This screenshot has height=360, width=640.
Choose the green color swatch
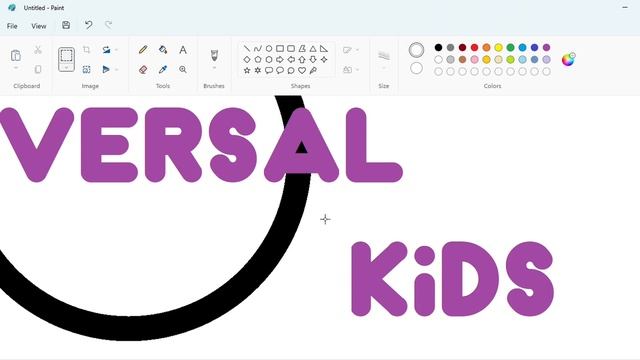pyautogui.click(x=510, y=47)
